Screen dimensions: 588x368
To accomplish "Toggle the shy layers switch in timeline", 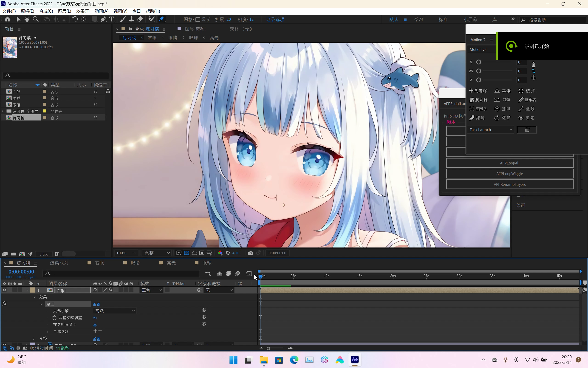I will point(219,273).
